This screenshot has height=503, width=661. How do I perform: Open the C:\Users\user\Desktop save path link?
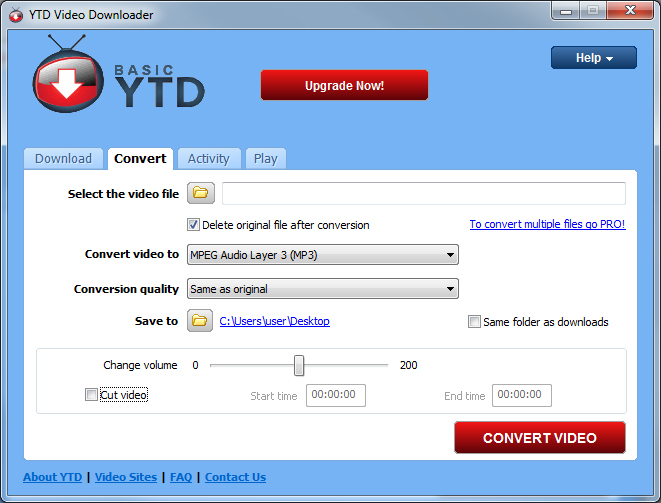274,321
